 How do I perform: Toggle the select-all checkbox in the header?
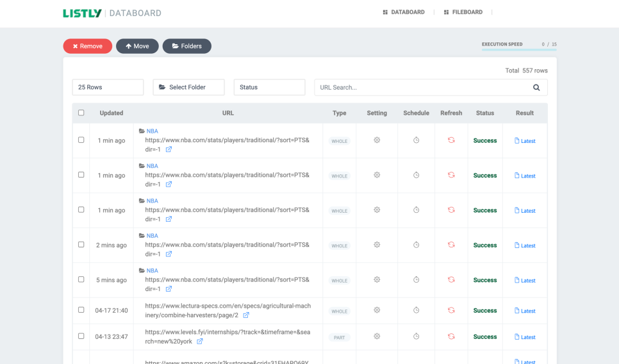point(81,113)
